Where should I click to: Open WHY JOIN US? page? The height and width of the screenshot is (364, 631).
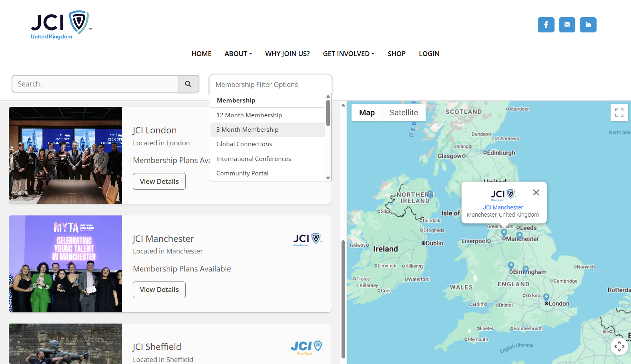[287, 54]
